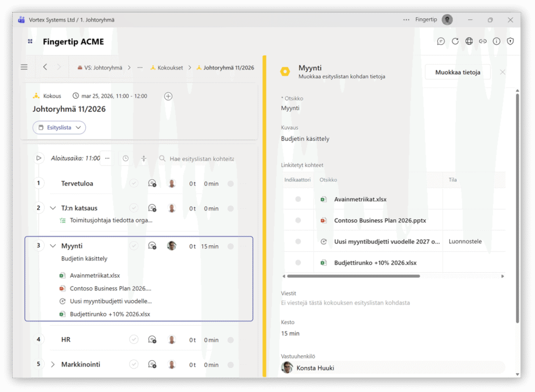Click the chat bubble icon in header
The width and height of the screenshot is (535, 392).
tap(441, 41)
